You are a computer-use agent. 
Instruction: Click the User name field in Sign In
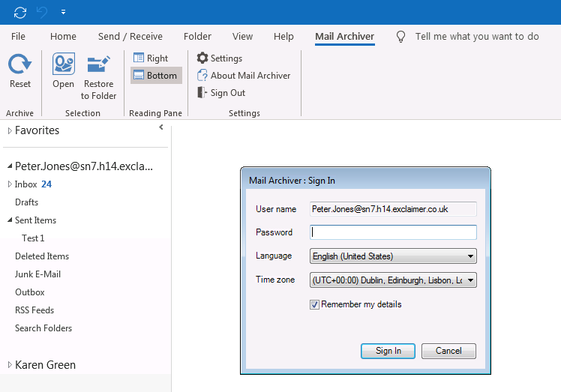tap(393, 209)
